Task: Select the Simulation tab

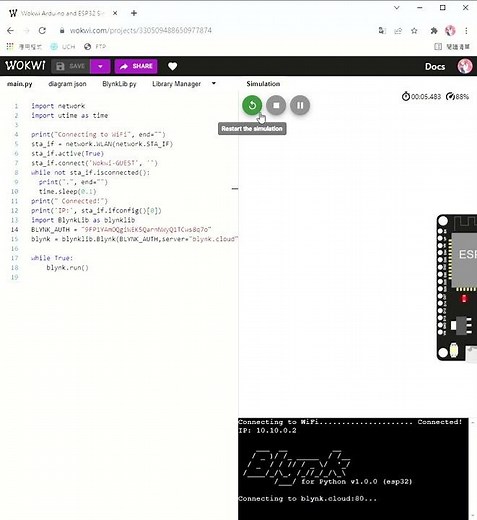Action: pos(263,84)
